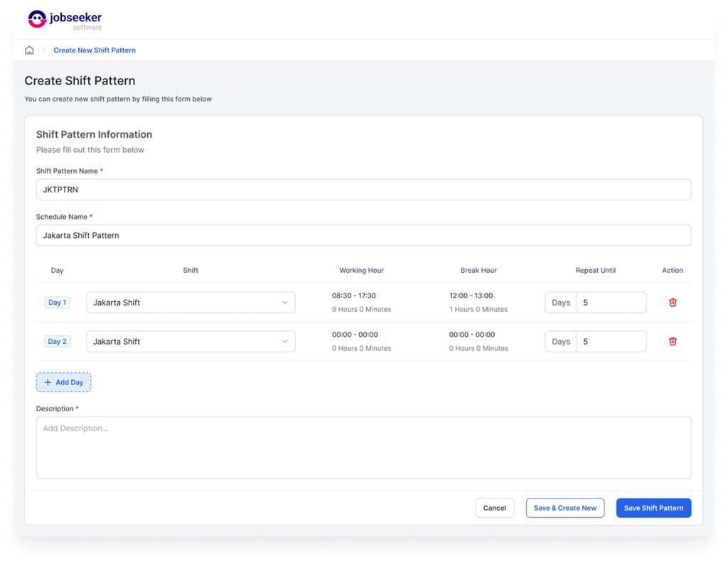Delete the Day 2 shift row

(673, 342)
